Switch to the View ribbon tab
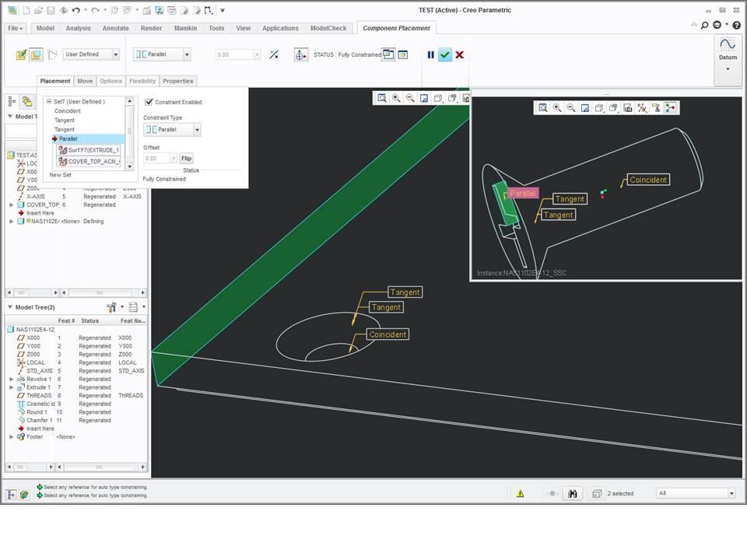This screenshot has width=747, height=560. tap(243, 28)
